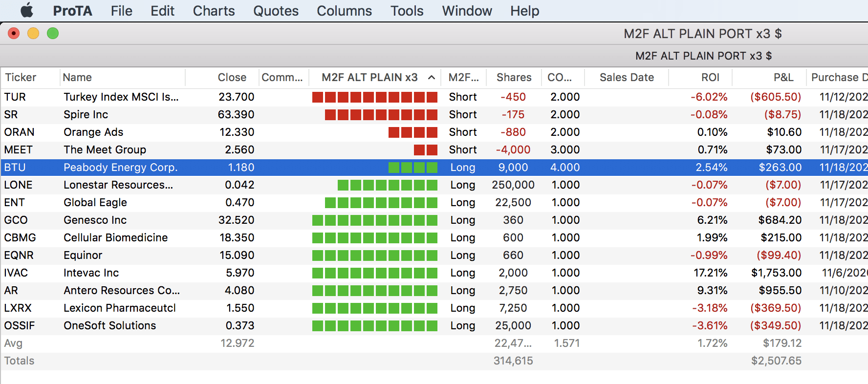868x384 pixels.
Task: Click the P&L value $1,753.00
Action: [x=776, y=273]
